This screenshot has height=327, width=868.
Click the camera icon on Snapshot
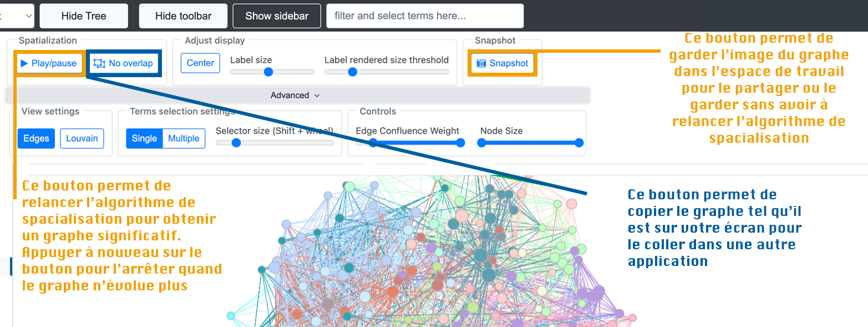[x=481, y=63]
